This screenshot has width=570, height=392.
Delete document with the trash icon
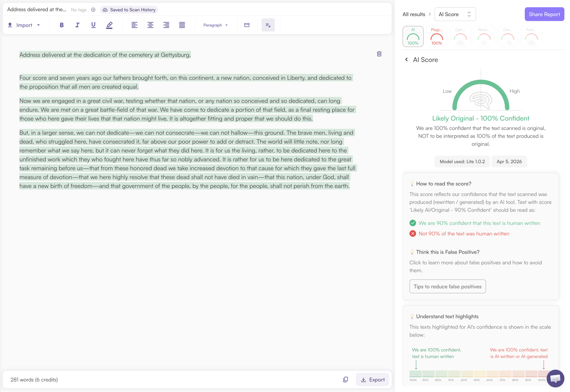tap(379, 54)
